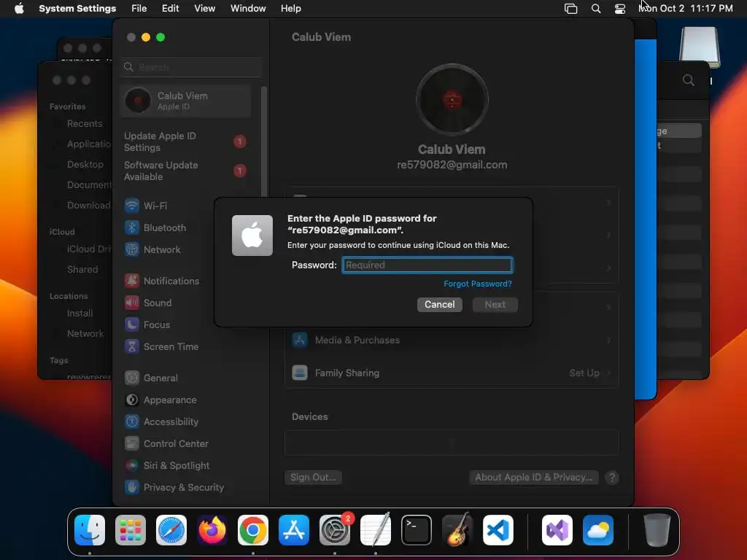This screenshot has height=560, width=747.
Task: Click the Cancel button in password dialog
Action: (440, 304)
